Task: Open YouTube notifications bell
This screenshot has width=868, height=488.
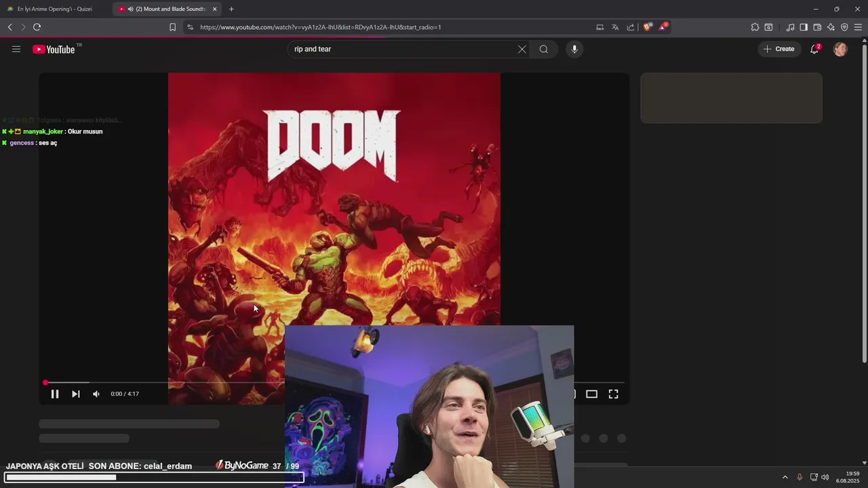Action: coord(814,49)
